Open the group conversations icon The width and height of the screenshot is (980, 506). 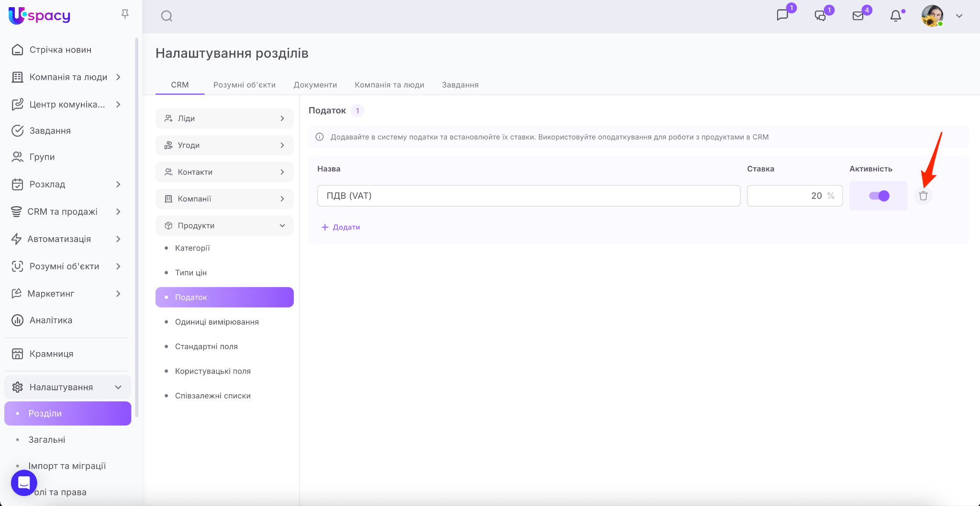coord(820,16)
